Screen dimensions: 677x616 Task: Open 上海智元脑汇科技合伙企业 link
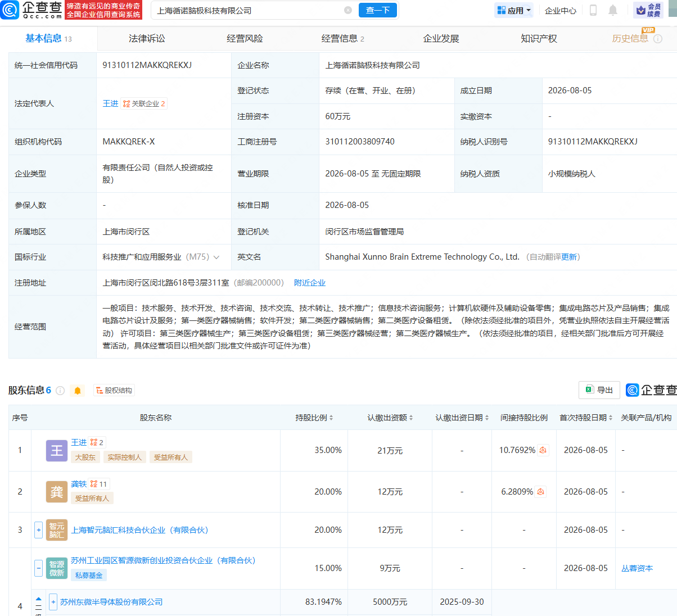click(139, 530)
